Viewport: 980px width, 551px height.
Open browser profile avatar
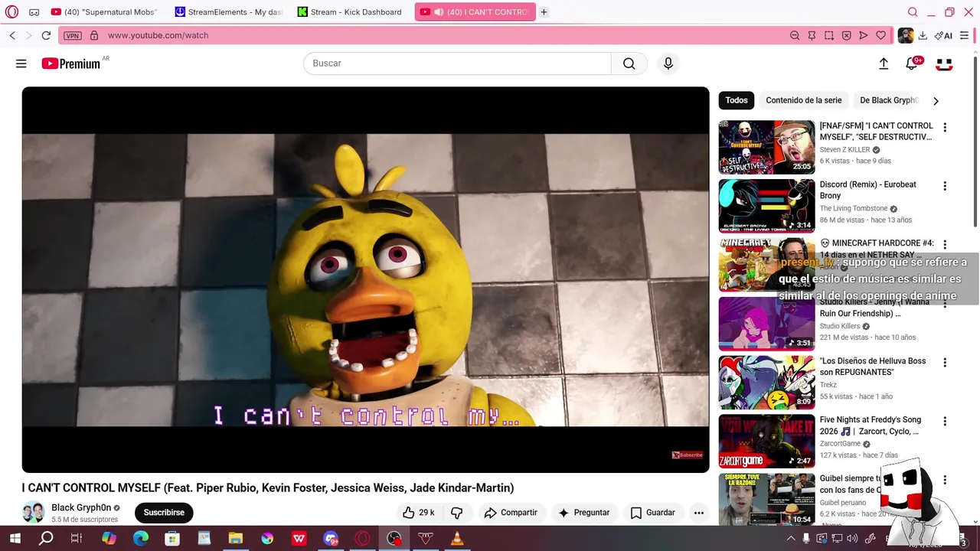905,35
